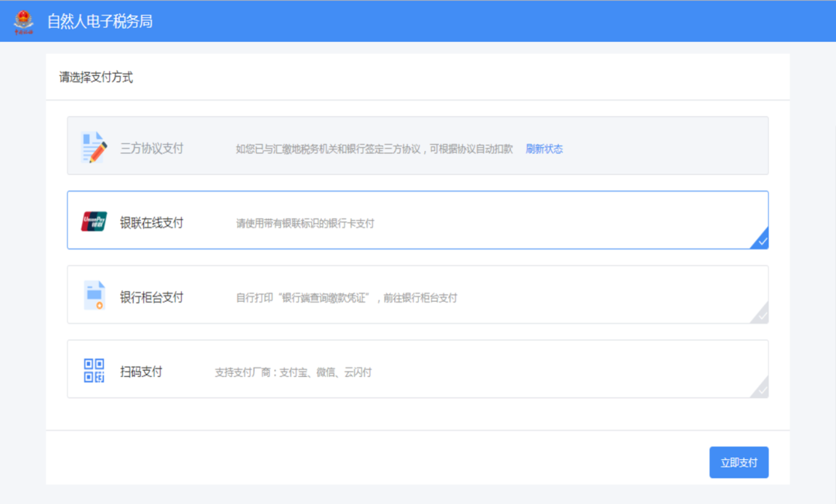Click the 刷新状态 link
The width and height of the screenshot is (836, 504).
coord(544,149)
